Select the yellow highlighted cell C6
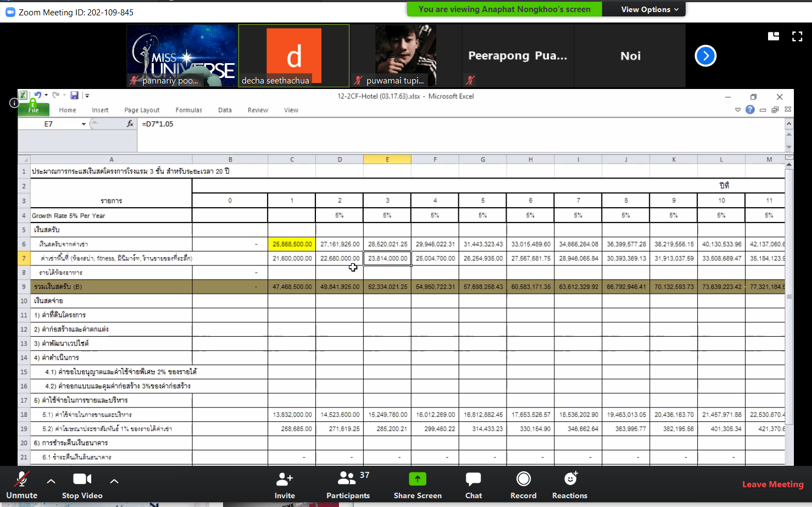Viewport: 812px width, 507px height. click(x=292, y=244)
